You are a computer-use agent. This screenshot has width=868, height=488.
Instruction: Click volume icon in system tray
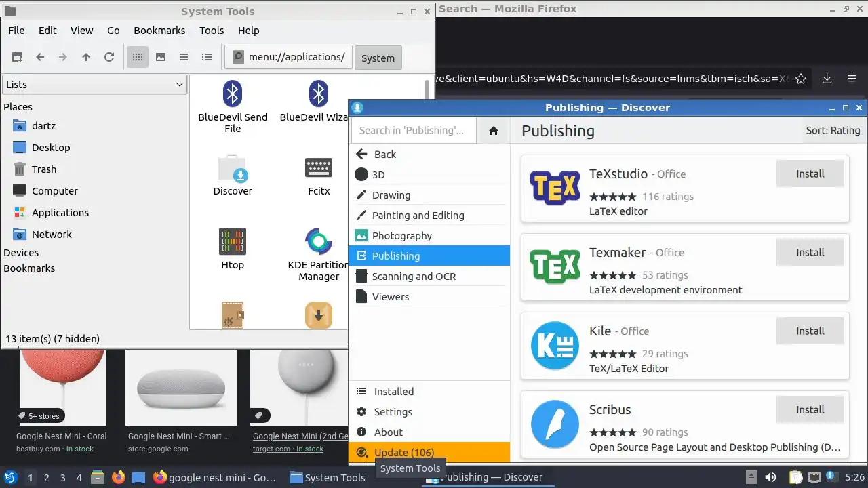point(770,477)
